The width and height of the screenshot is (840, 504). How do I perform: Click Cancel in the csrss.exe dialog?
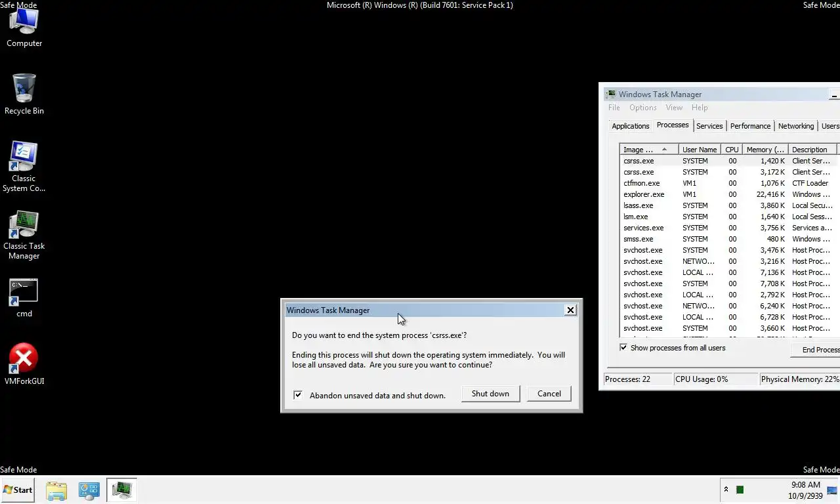tap(549, 394)
